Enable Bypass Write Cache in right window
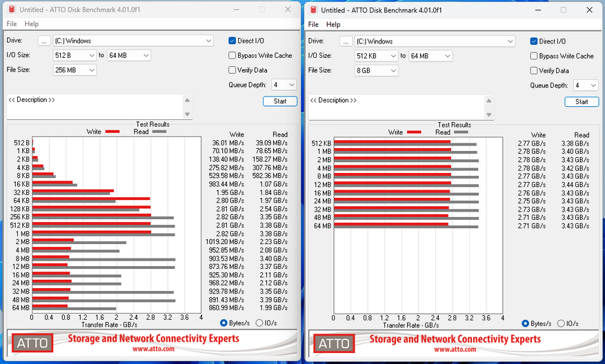 coord(534,57)
